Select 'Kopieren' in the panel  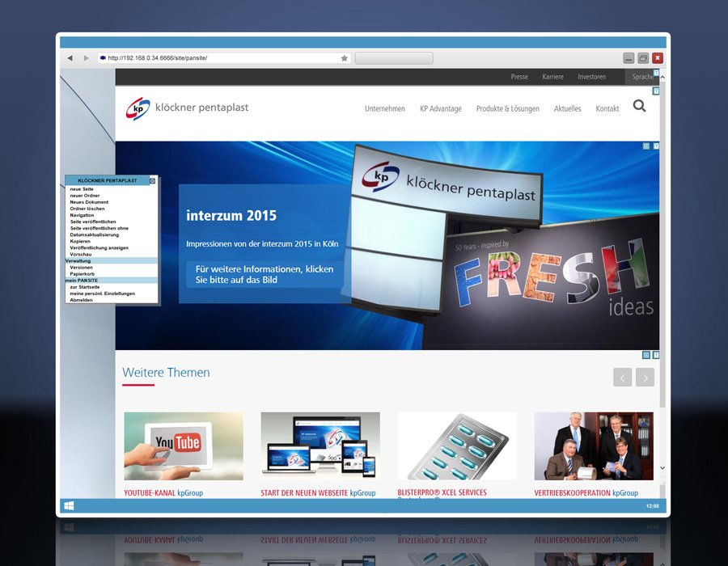80,241
